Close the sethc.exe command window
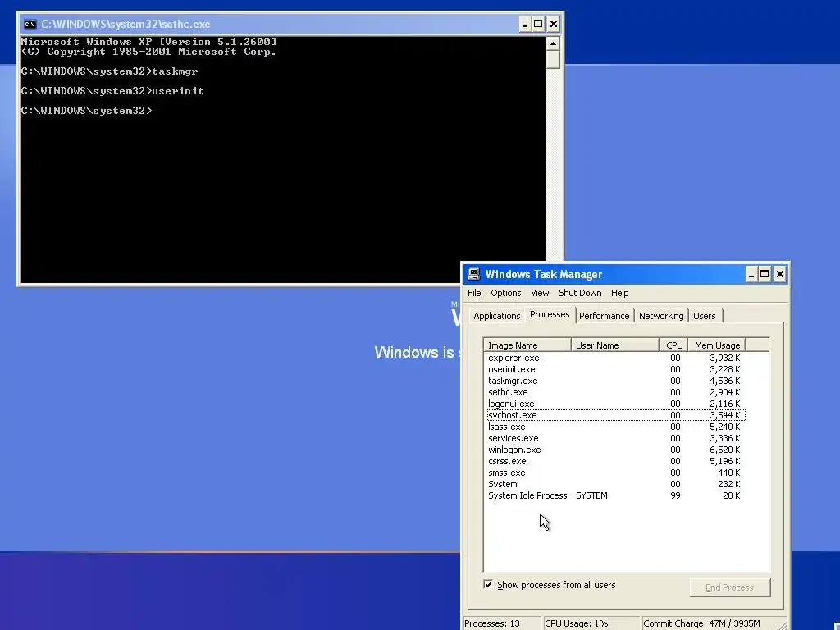 [x=554, y=24]
